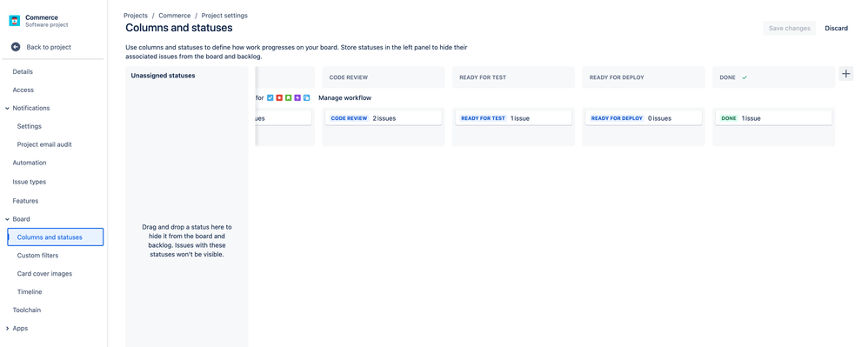The width and height of the screenshot is (868, 347).
Task: Click the Ready for Deploy column header
Action: [644, 77]
